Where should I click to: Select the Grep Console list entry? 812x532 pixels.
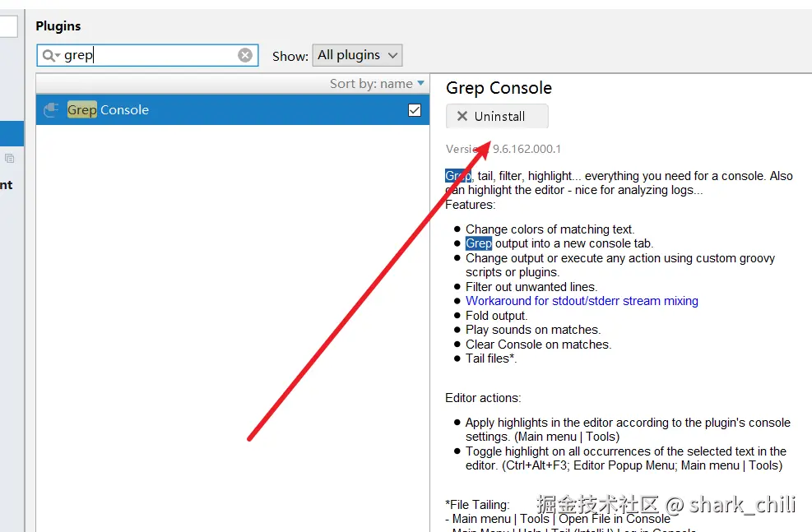[x=233, y=109]
